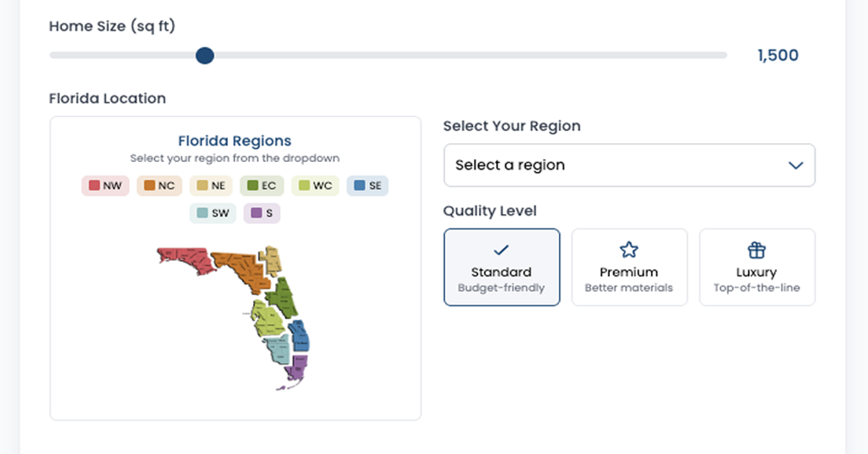
Task: Select the Standard budget-friendly quality option
Action: [501, 267]
